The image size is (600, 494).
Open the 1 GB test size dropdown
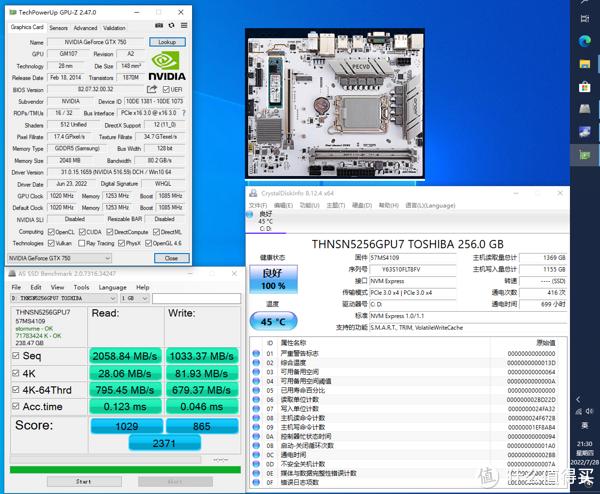tap(135, 298)
